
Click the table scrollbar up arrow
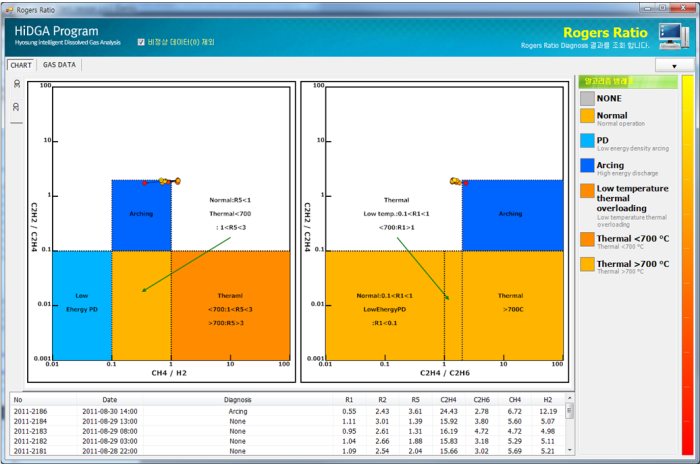pos(569,398)
